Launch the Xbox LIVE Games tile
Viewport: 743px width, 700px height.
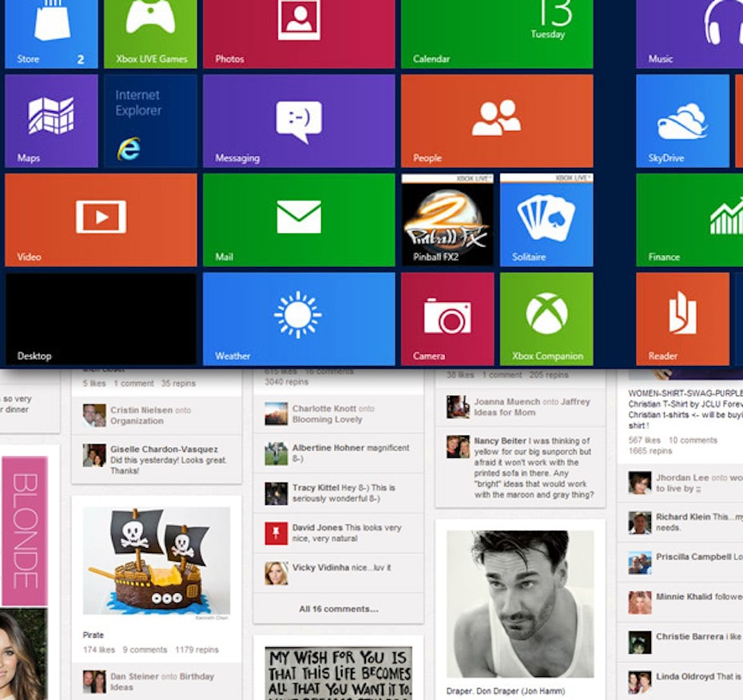150,34
